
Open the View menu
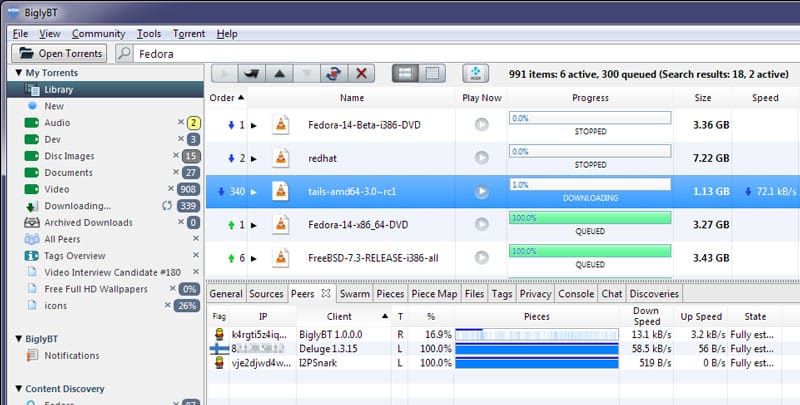(49, 34)
